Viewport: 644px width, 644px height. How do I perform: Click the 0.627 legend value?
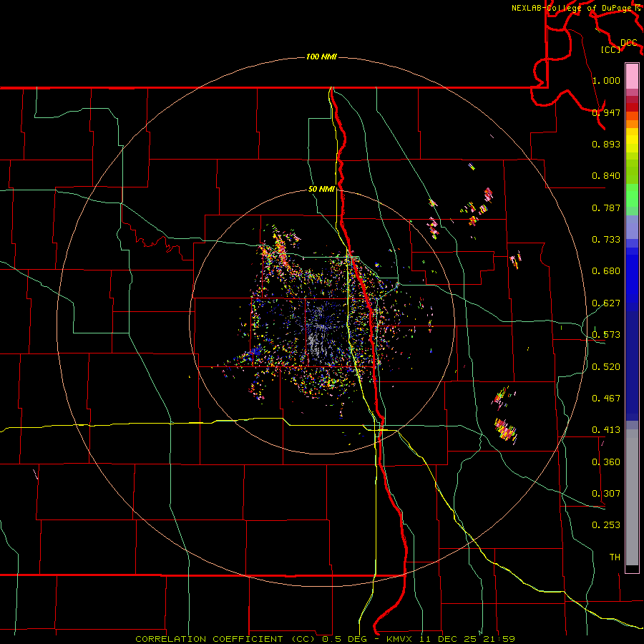coord(606,303)
